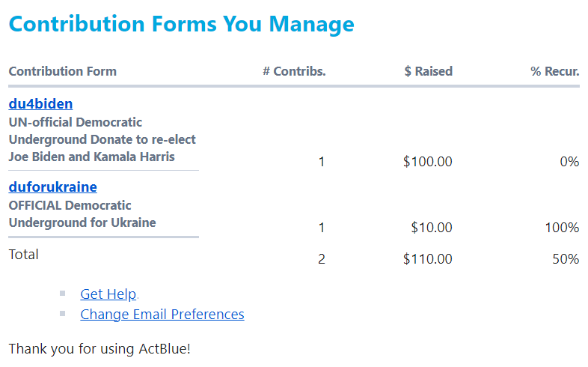Open the du4biden contribution form link
The image size is (588, 367).
[x=40, y=104]
